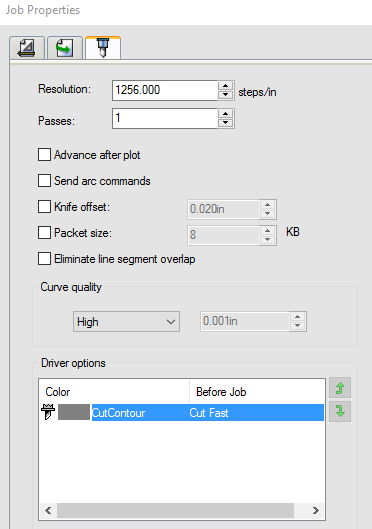Enable Advance after plot checkbox
372x529 pixels.
(x=45, y=155)
